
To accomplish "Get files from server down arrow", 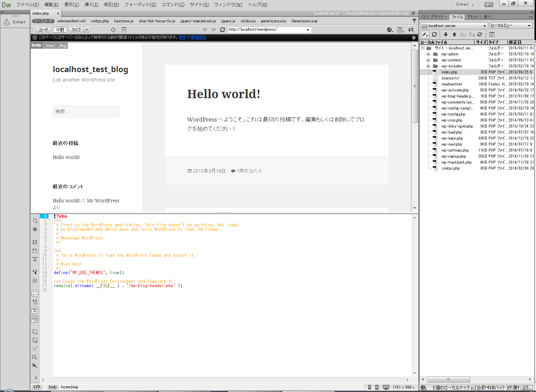I will point(446,34).
